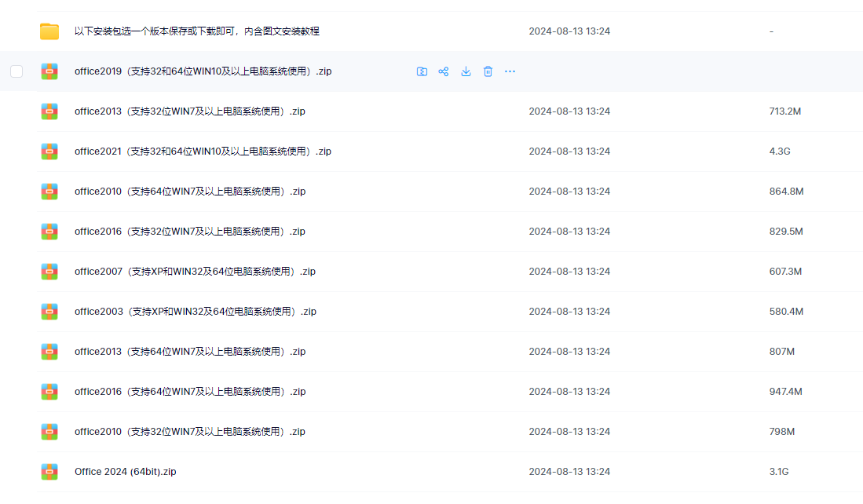
Task: Click the zip icon of office2010 32位 file
Action: pos(49,432)
